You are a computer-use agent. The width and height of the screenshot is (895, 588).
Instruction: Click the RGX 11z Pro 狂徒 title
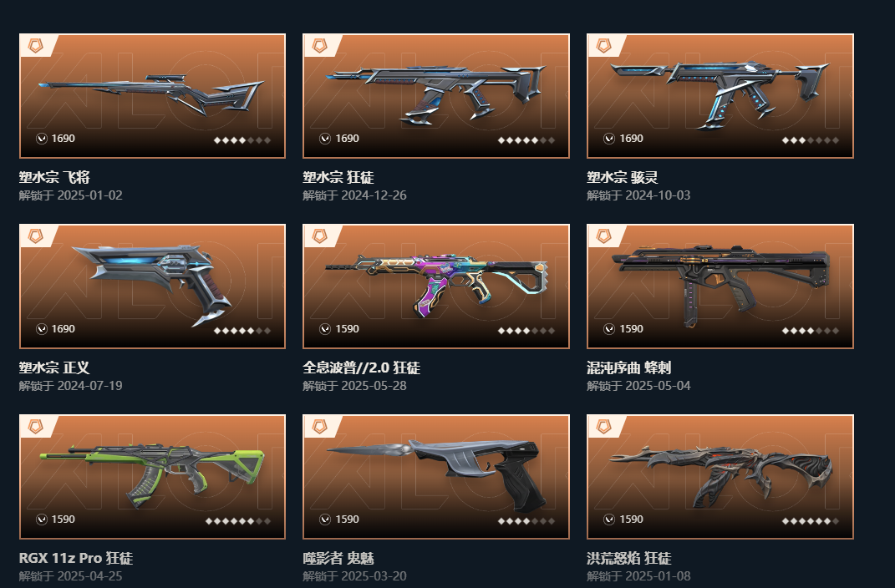tap(76, 558)
